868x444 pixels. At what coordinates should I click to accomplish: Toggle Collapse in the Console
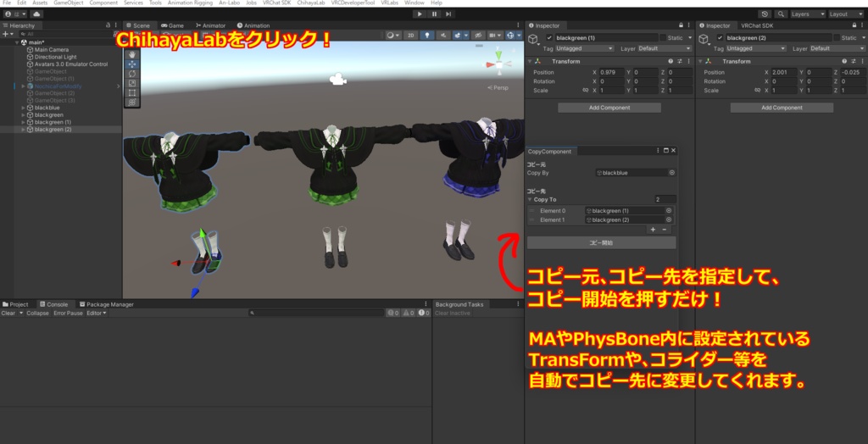tap(37, 314)
